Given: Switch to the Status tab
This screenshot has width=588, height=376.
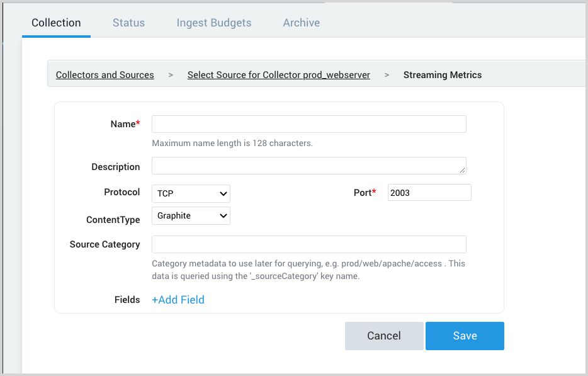Looking at the screenshot, I should 128,23.
